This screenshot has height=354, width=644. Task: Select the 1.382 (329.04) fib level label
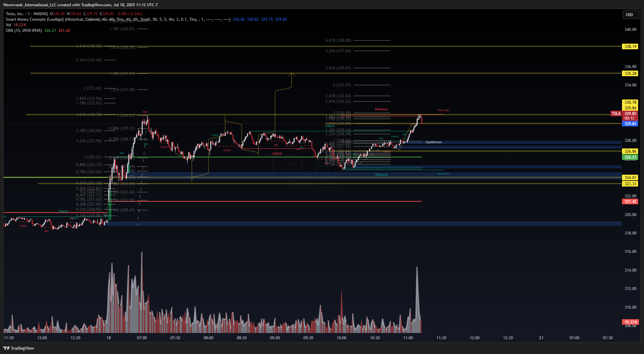[x=89, y=131]
